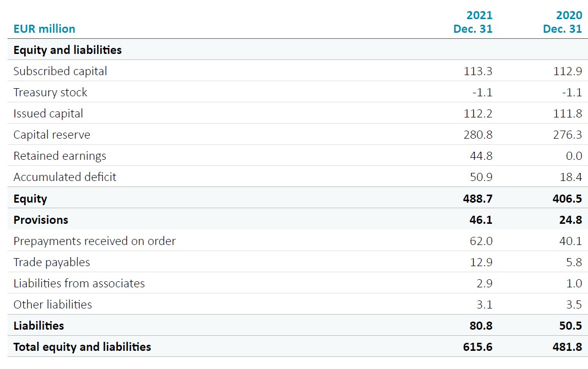Click 'Prepayments received on order' label

pos(95,241)
